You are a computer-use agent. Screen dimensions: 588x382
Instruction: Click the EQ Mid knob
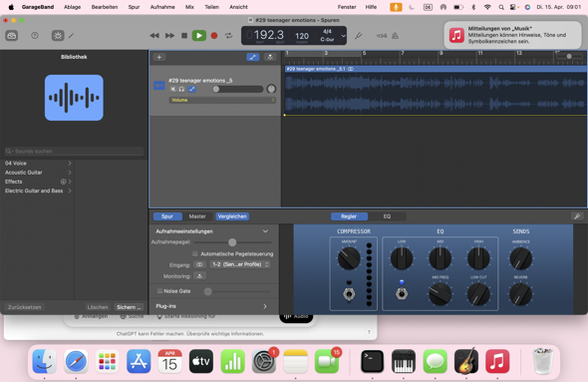point(441,258)
